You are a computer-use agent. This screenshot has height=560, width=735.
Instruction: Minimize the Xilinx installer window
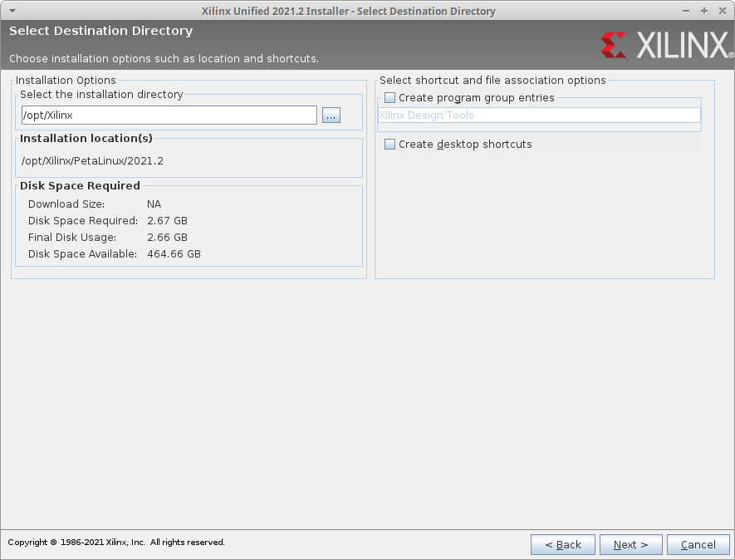pos(687,11)
